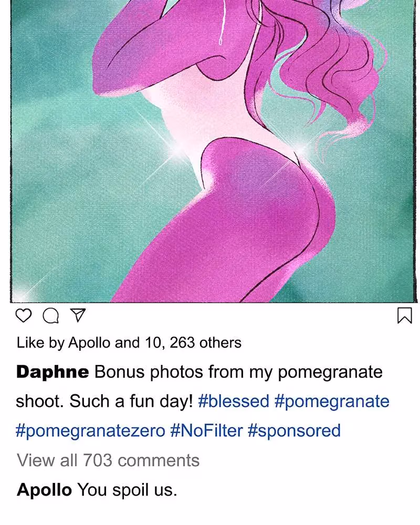
Task: Open Daphne's profile from the caption
Action: 52,372
